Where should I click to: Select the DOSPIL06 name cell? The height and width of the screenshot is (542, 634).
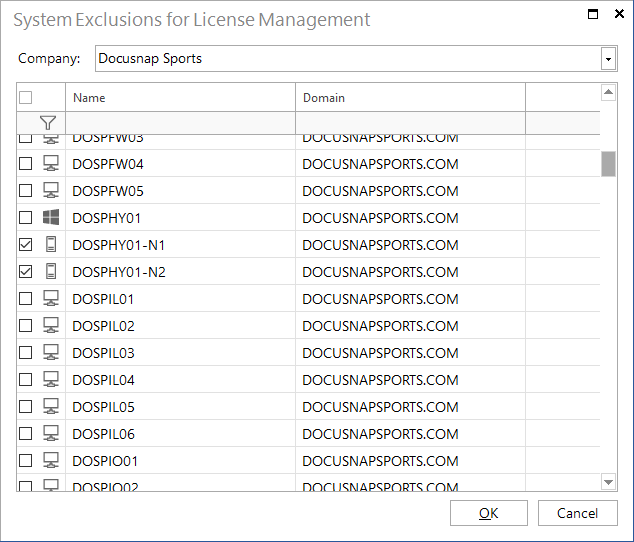point(180,434)
